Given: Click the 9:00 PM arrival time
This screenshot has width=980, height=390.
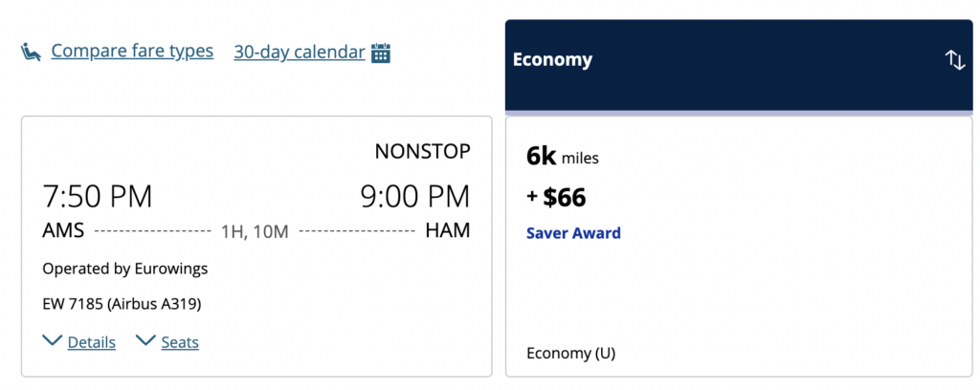Looking at the screenshot, I should [x=415, y=197].
